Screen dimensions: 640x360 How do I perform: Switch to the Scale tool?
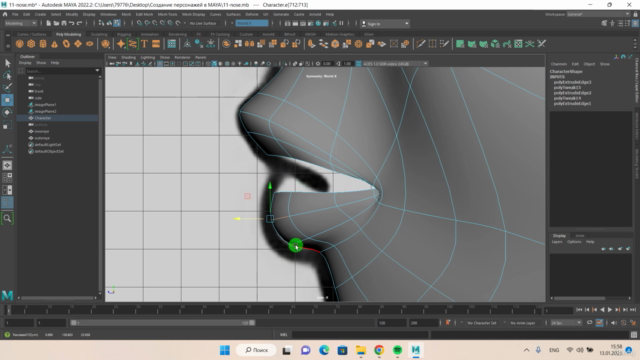(7, 125)
